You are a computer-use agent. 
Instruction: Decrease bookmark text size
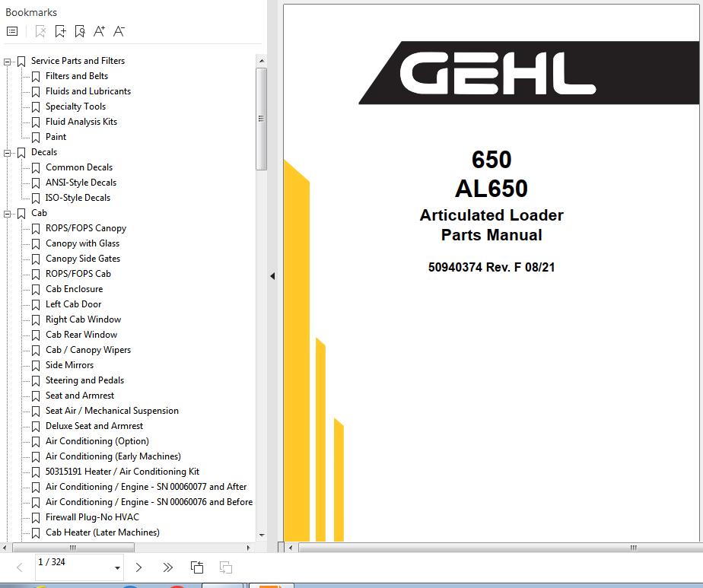point(119,31)
